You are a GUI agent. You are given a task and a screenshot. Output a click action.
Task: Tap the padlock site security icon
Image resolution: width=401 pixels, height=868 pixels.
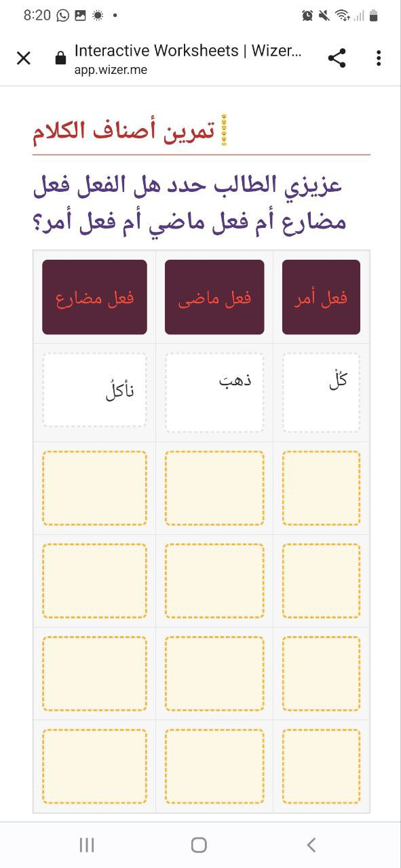[x=60, y=58]
